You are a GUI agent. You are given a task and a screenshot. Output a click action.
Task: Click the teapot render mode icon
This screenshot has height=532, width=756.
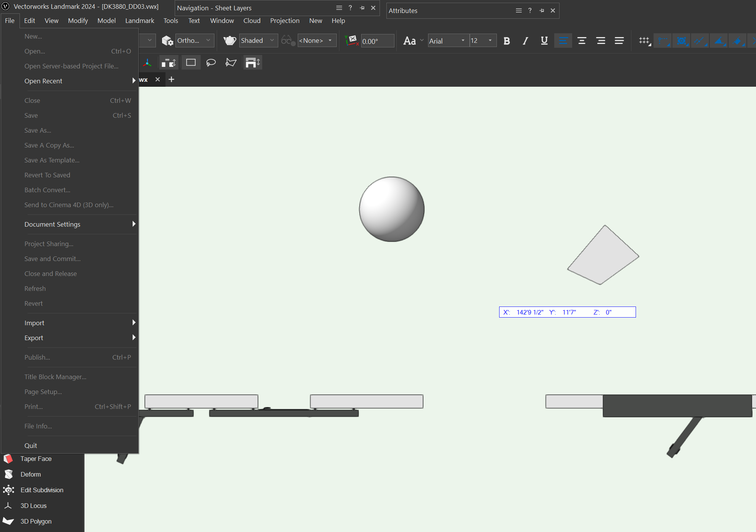coord(230,41)
